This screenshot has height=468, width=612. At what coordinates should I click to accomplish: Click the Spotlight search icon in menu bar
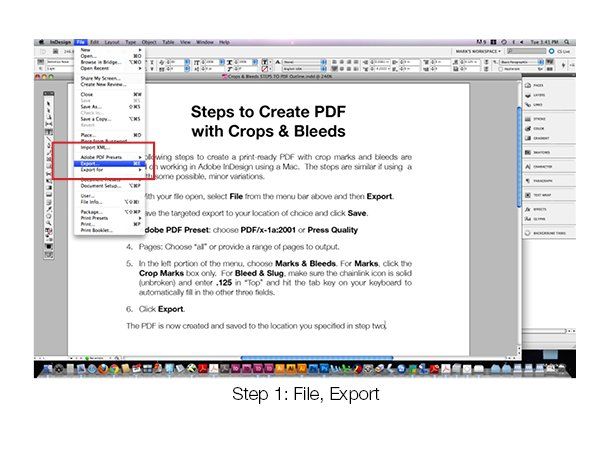click(567, 42)
